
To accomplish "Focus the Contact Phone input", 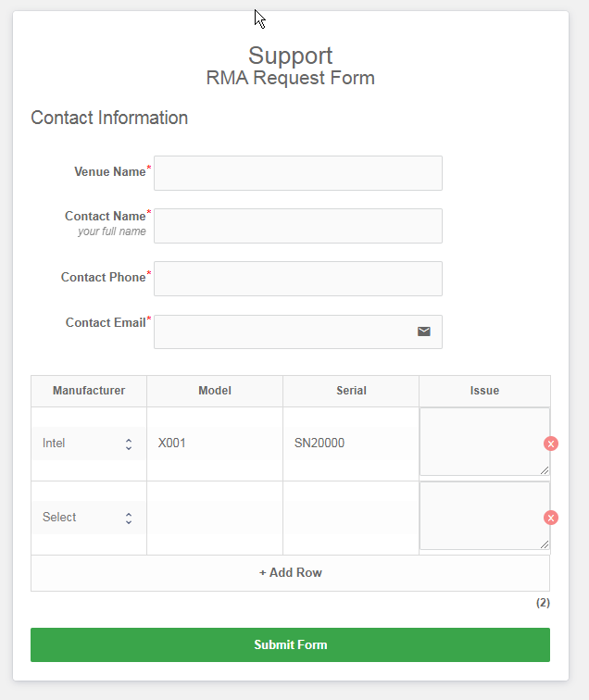I will pos(298,279).
